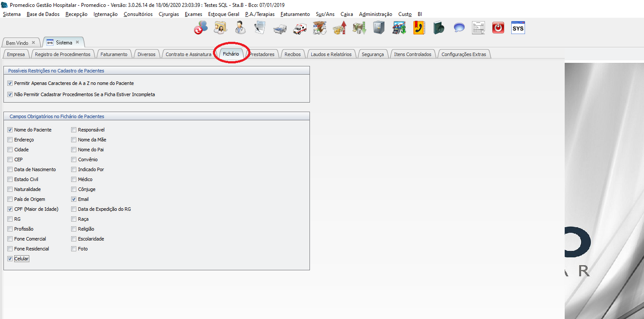Open the safe vault icon
644x319 pixels.
coord(379,28)
